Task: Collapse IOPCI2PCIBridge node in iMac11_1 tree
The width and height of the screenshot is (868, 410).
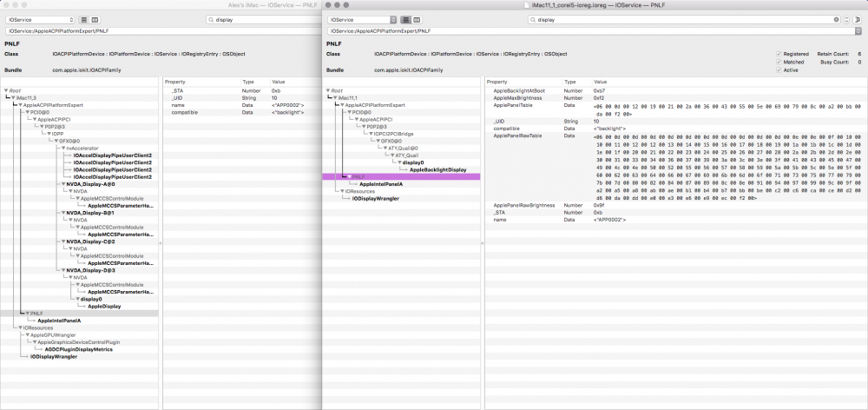Action: click(372, 134)
